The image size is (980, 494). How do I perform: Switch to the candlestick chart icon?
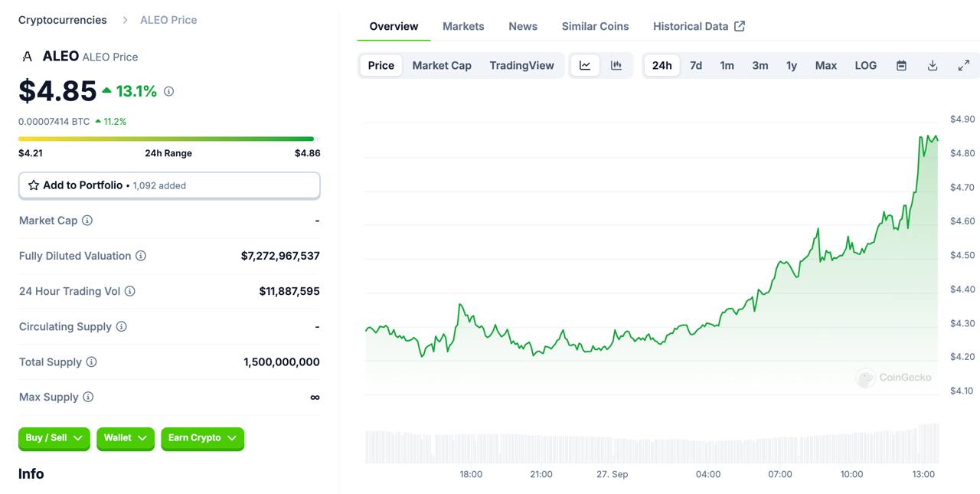pos(616,65)
